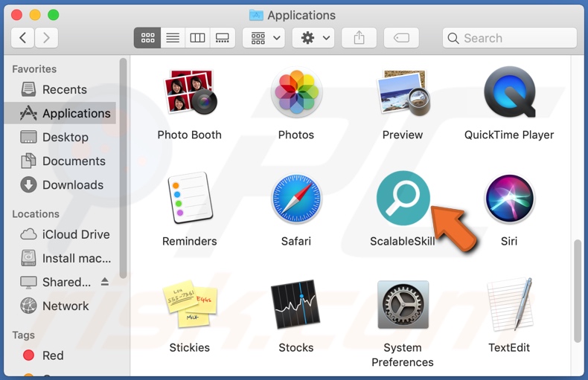Click the Photo Booth name label

pos(190,135)
